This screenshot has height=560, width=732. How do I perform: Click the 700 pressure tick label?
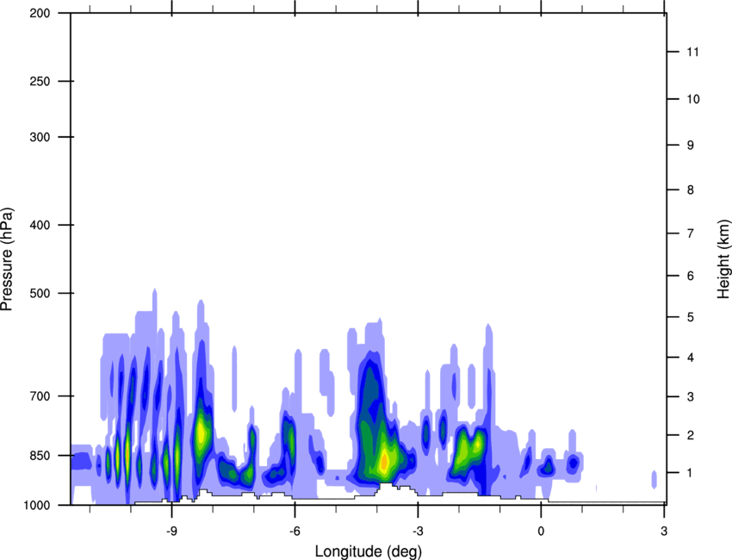40,396
